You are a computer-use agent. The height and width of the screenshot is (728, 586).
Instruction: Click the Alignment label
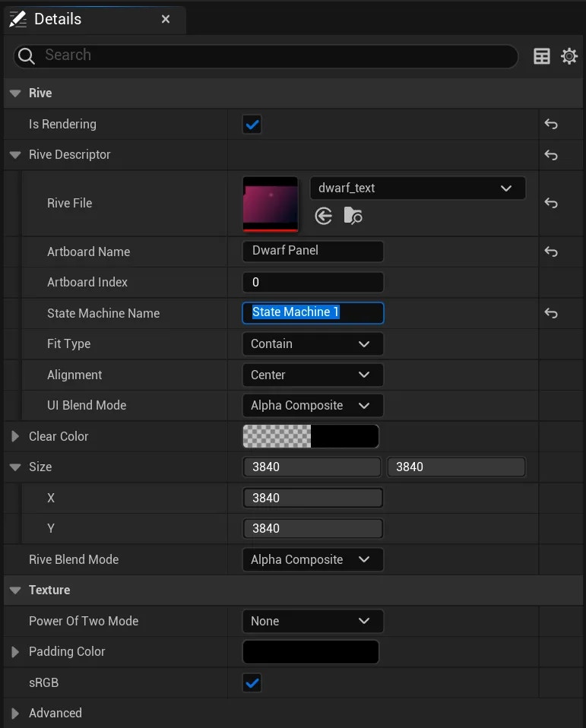(x=74, y=375)
